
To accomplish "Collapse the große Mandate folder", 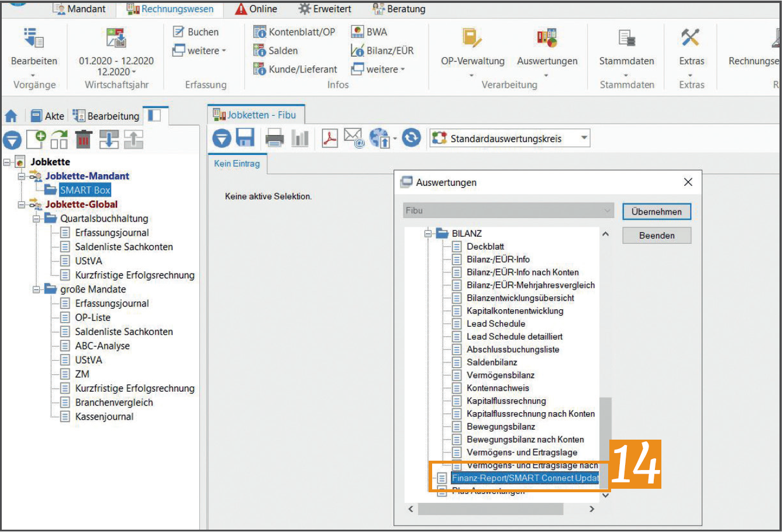I will pos(36,289).
